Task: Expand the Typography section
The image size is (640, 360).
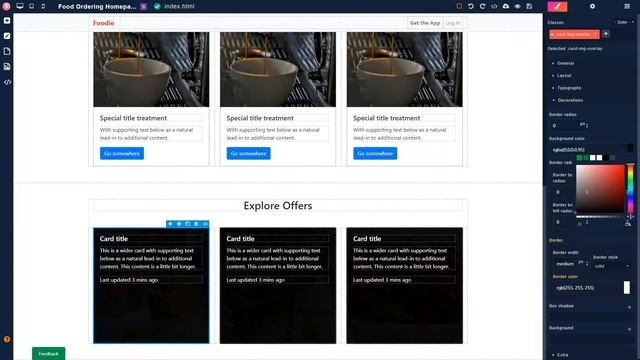Action: [x=569, y=88]
